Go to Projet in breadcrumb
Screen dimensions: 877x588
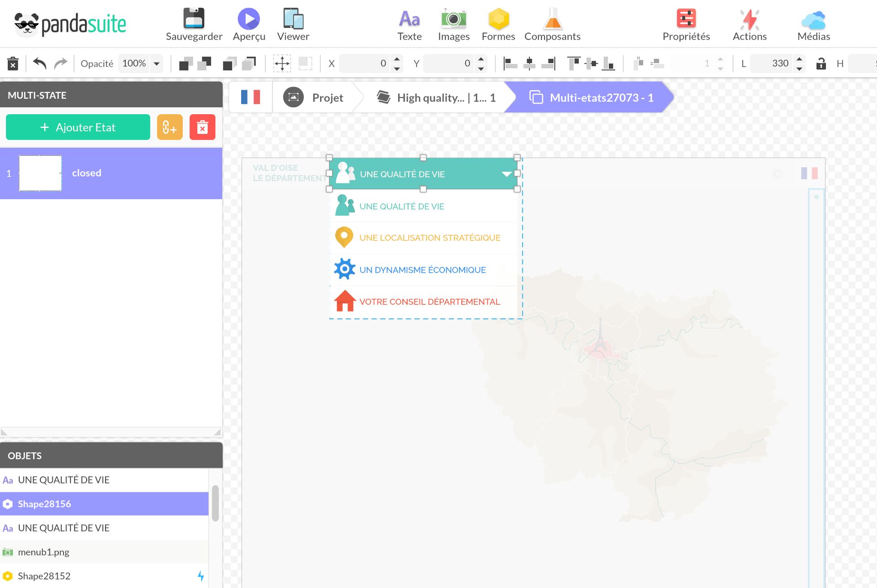(328, 98)
